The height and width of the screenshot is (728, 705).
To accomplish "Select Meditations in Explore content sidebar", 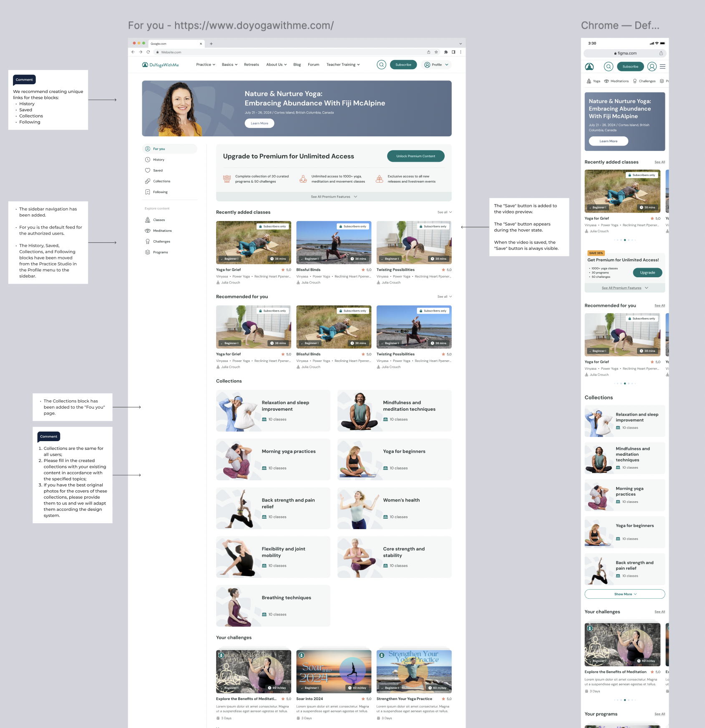I will (162, 231).
